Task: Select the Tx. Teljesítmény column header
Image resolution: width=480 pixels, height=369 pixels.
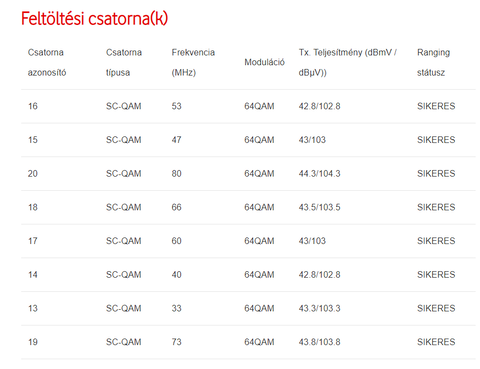Action: click(347, 62)
